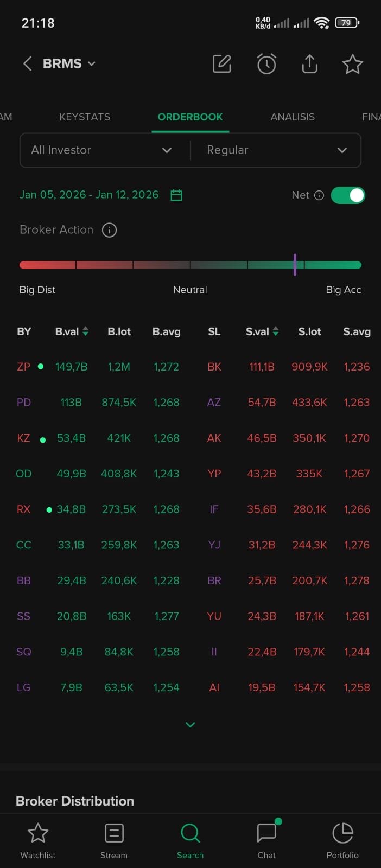Open the BRMS ticker selector
The image size is (381, 868).
pyautogui.click(x=69, y=64)
